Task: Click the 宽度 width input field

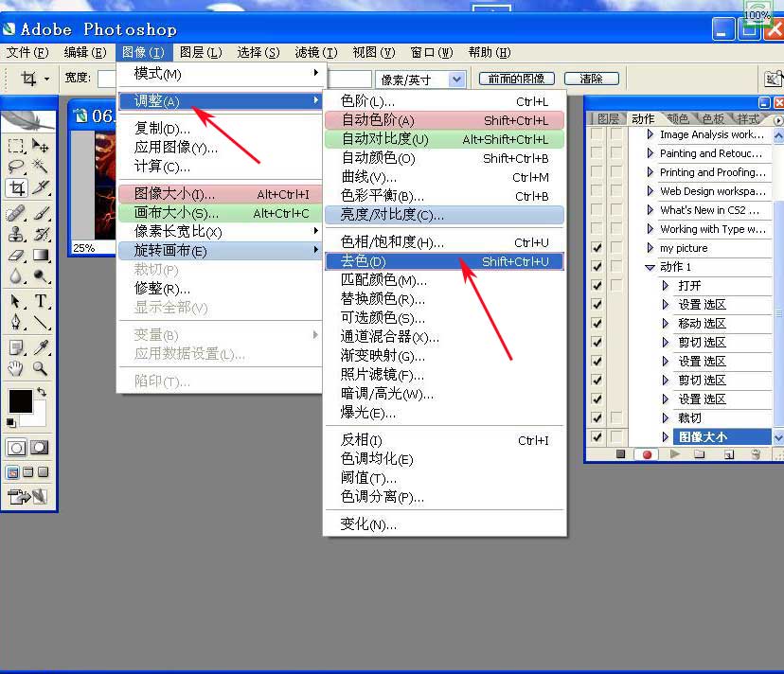Action: point(107,79)
